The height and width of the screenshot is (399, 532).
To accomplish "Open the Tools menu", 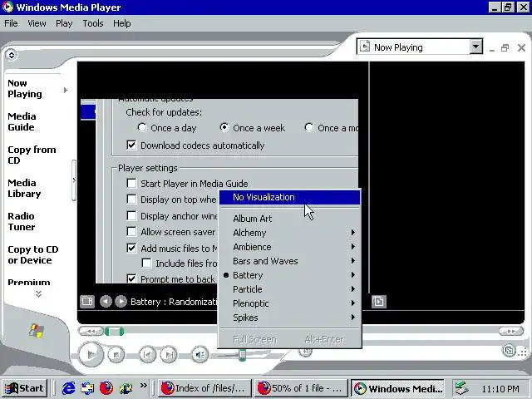I will pyautogui.click(x=93, y=23).
